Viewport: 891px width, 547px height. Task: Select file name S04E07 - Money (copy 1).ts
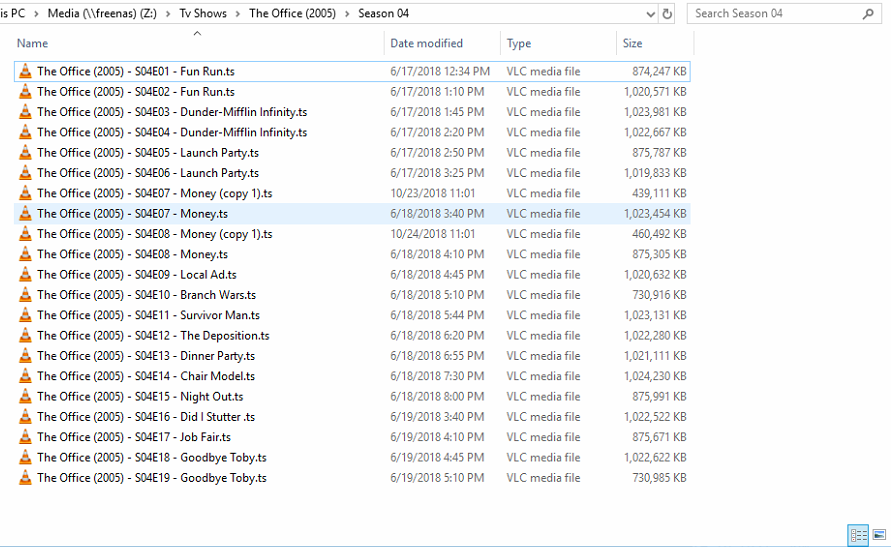(x=155, y=193)
